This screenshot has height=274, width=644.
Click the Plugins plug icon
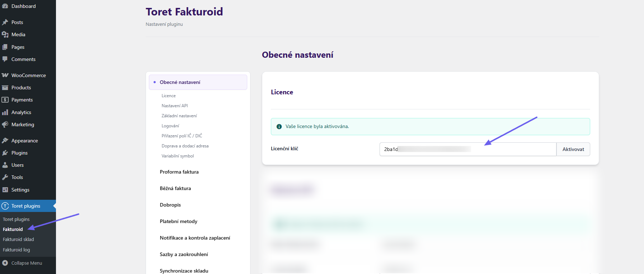(5, 153)
